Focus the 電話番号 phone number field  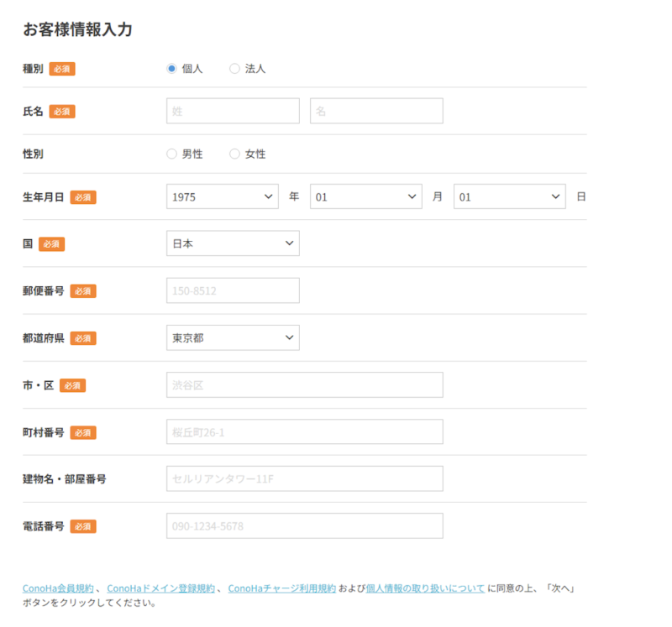[x=304, y=526]
